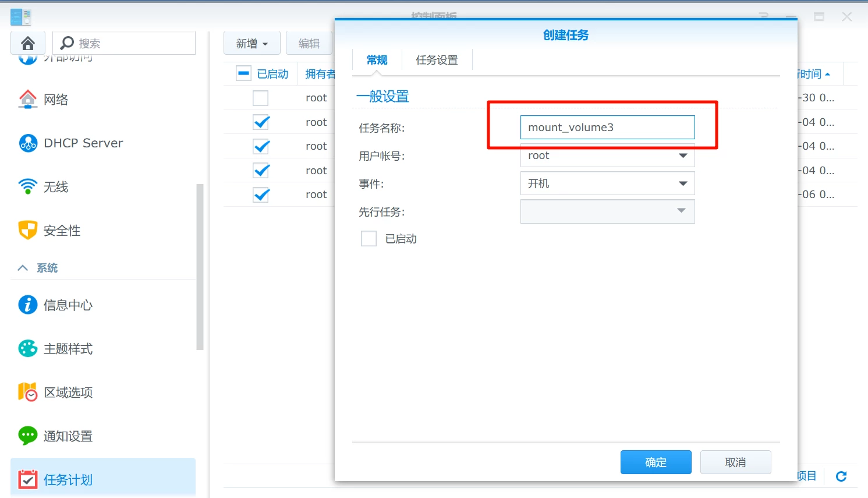Open the 事件 dropdown showing 开机
Screen dimensions: 868x498
(x=607, y=183)
